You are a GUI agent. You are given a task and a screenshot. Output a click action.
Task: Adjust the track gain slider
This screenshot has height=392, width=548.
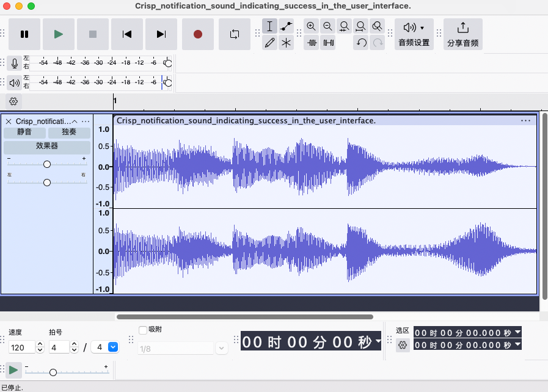(x=47, y=164)
